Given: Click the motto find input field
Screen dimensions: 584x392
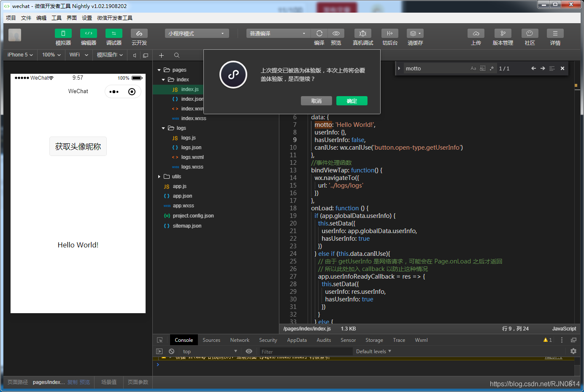Looking at the screenshot, I should coord(437,68).
